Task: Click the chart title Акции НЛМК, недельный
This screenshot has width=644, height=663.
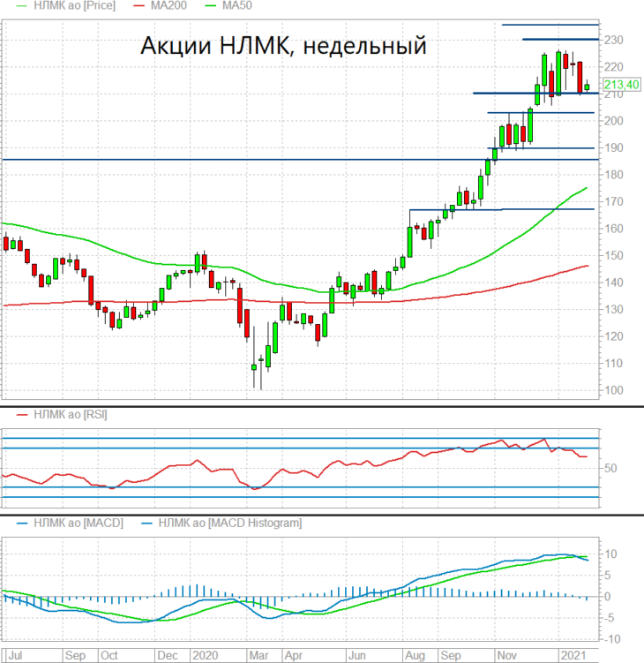Action: [x=283, y=46]
